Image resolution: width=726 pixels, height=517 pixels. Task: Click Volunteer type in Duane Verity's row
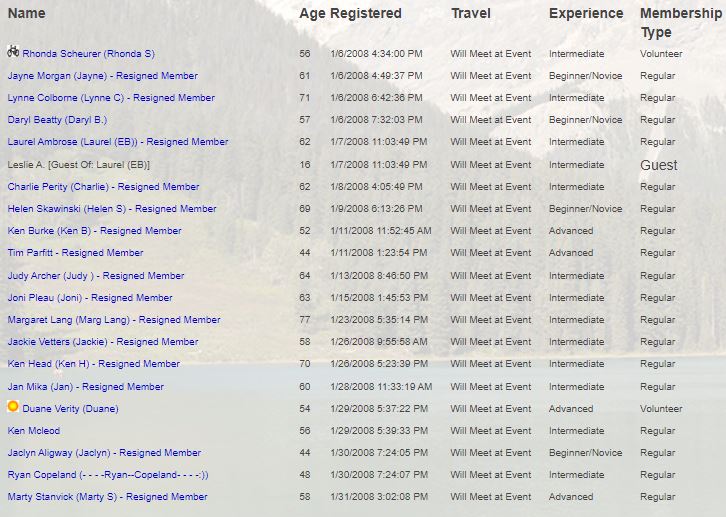661,409
